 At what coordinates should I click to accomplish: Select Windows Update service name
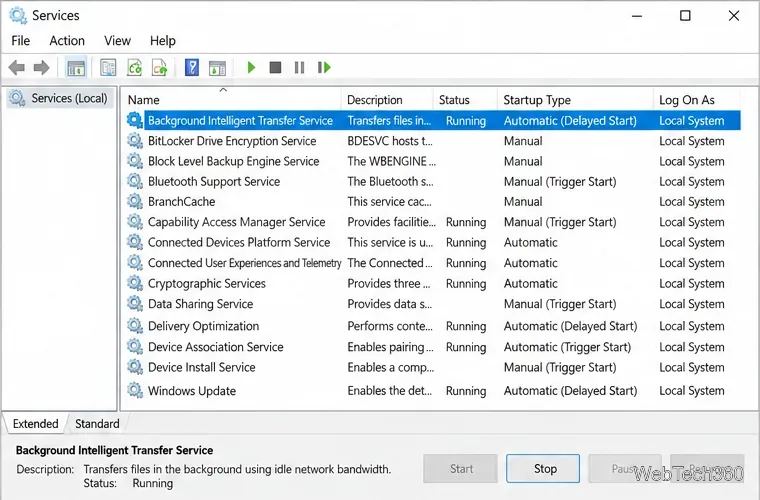(192, 391)
